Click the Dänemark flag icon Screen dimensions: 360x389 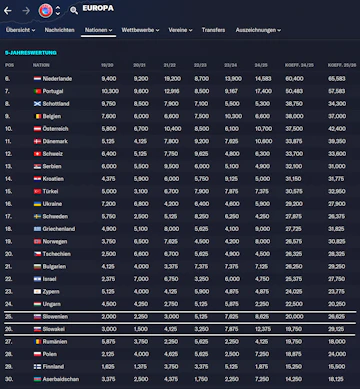point(37,141)
